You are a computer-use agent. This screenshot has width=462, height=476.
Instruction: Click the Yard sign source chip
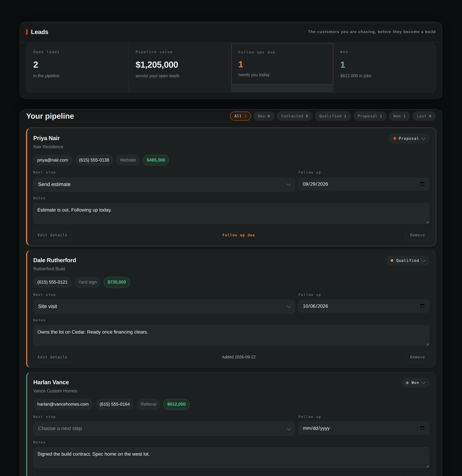point(88,282)
